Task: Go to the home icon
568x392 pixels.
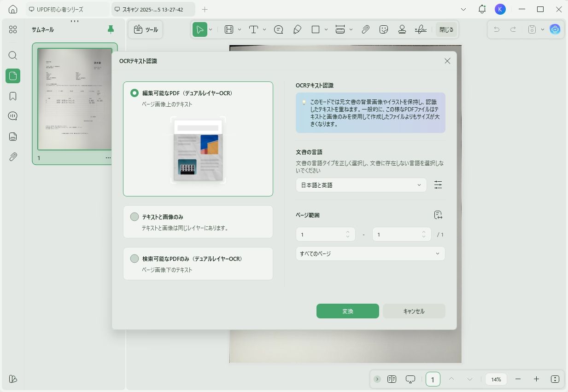Action: click(13, 9)
